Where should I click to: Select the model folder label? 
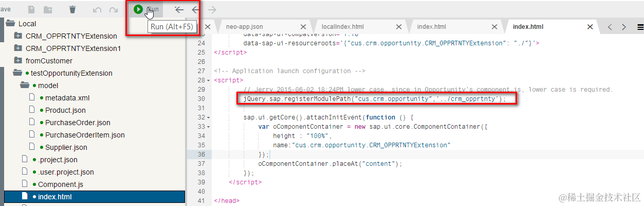48,85
